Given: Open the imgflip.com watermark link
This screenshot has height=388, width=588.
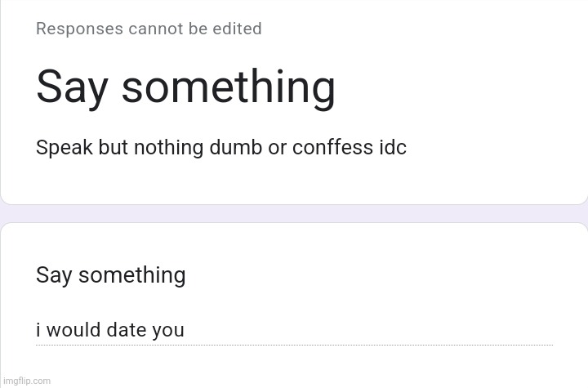Looking at the screenshot, I should [27, 381].
